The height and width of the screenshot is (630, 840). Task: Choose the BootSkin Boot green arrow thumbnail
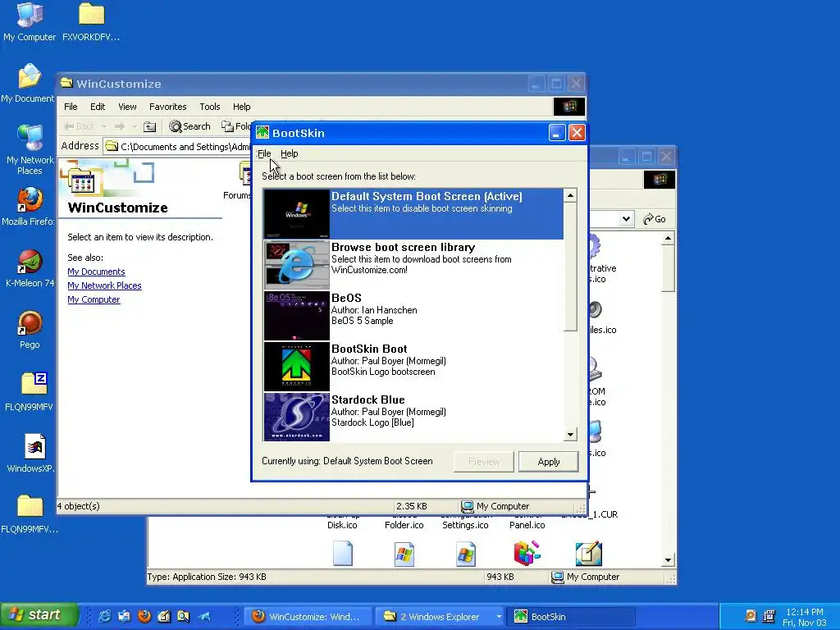point(297,367)
